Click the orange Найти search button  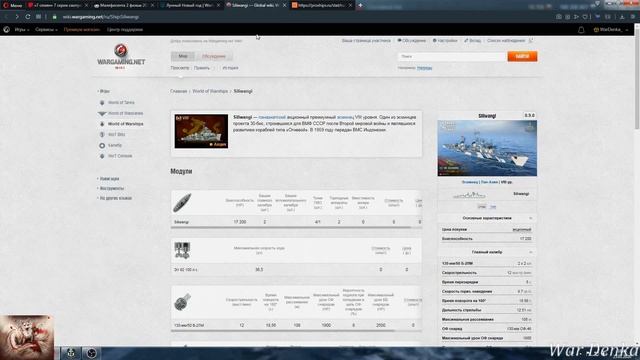(x=522, y=56)
